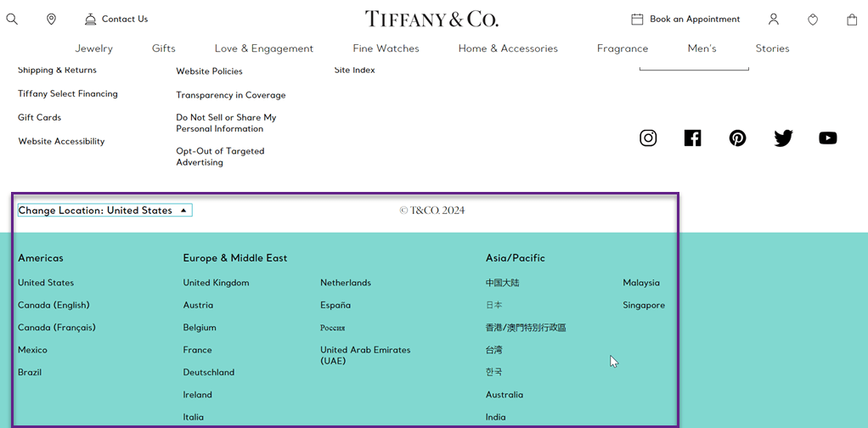The image size is (868, 428).
Task: Select Mexico location
Action: tap(32, 350)
